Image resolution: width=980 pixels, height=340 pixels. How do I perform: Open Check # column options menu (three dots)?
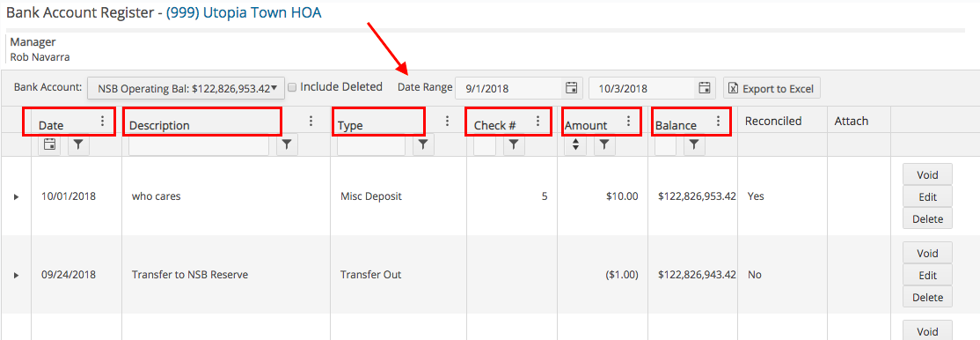coord(538,121)
